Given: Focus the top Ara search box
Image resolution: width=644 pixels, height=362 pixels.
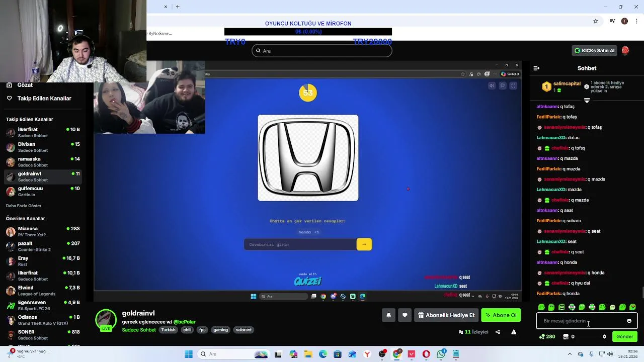Looking at the screenshot, I should (322, 51).
